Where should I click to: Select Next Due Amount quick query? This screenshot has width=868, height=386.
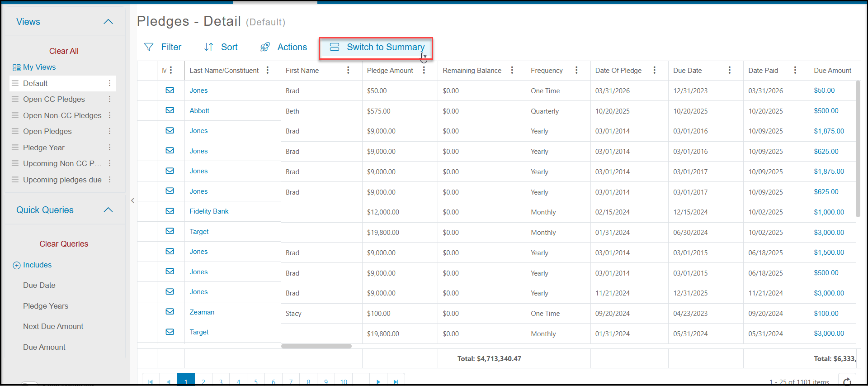click(53, 326)
